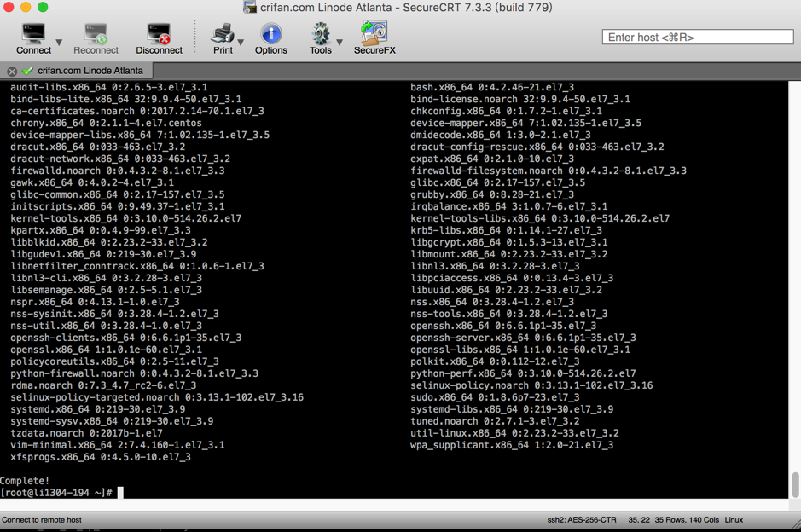Select the crifan.com Linode Atlanta tab
Viewport: 801px width, 532px height.
tap(90, 71)
